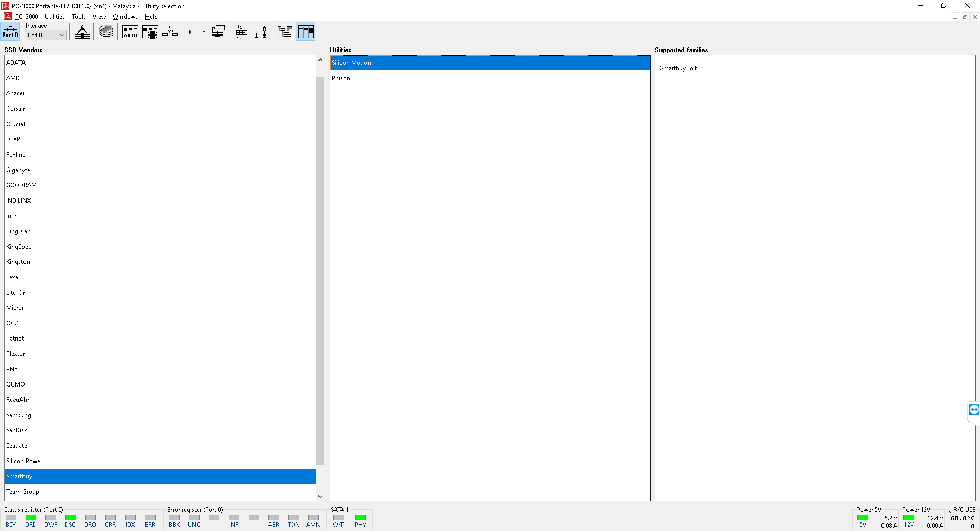The image size is (980, 531).
Task: Open the Utilities menu
Action: [55, 17]
